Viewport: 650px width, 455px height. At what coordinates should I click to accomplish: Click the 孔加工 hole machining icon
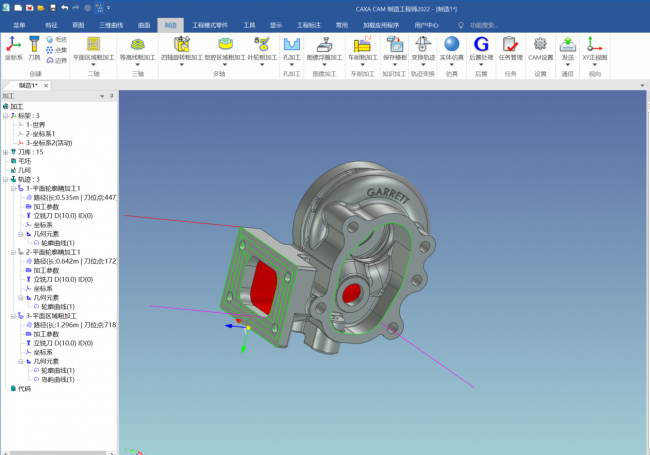click(292, 47)
